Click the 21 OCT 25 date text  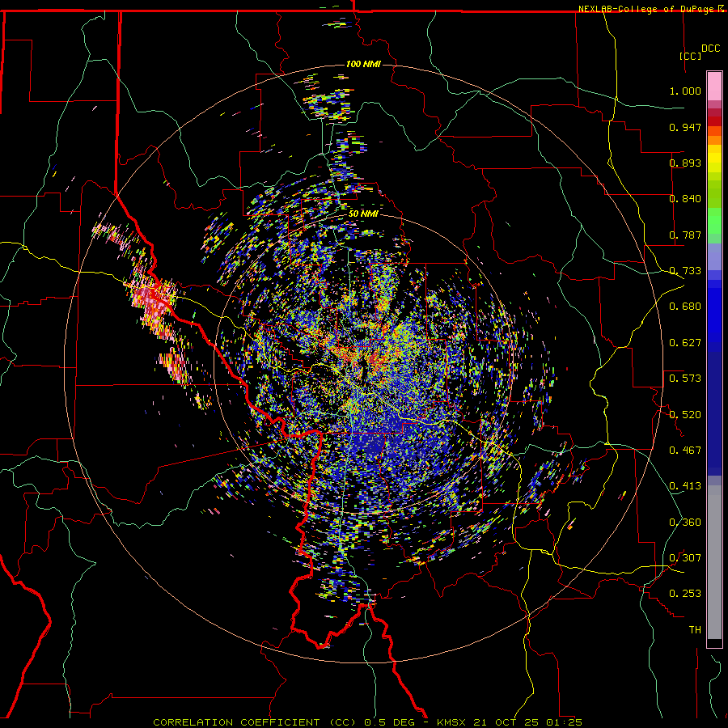[x=506, y=722]
